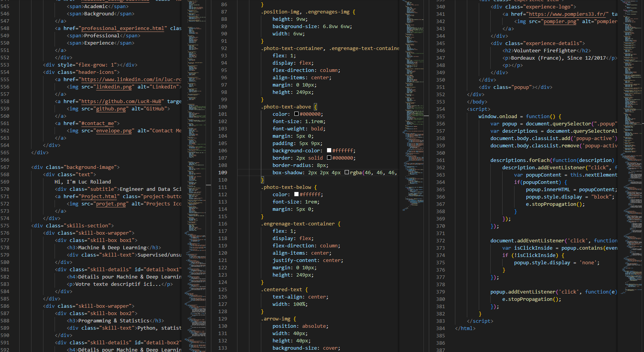Open the https://www.pompiers33.fr/ link
The width and height of the screenshot is (644, 352).
point(567,14)
